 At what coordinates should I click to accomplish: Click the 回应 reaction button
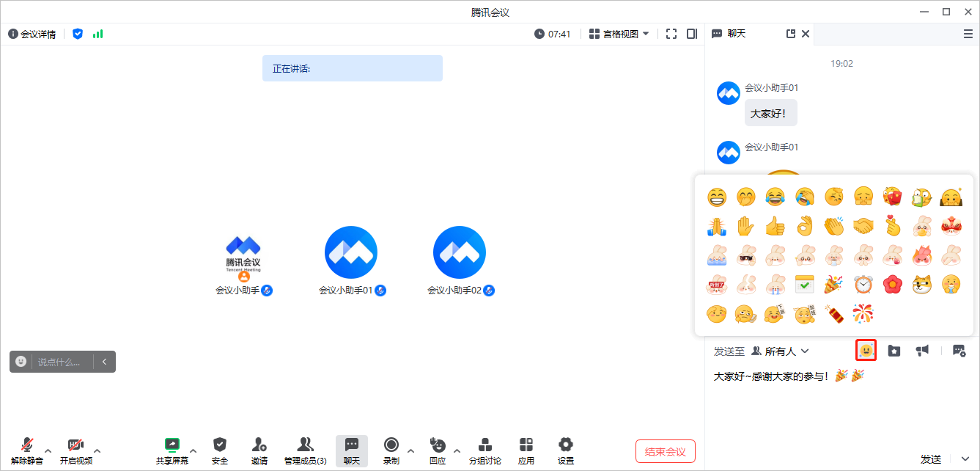(438, 451)
